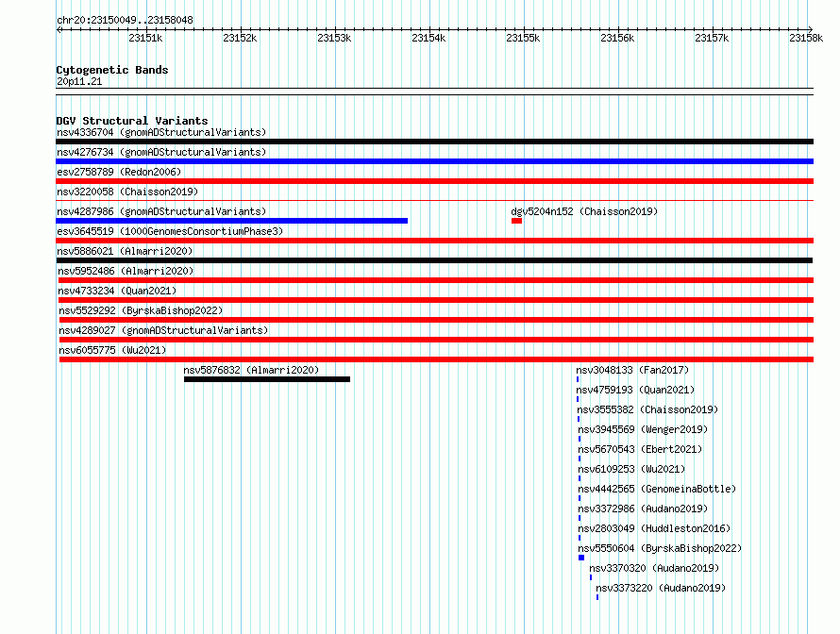Open nsv4759193 (Quan2021) variant label
This screenshot has height=634, width=840.
pos(635,390)
